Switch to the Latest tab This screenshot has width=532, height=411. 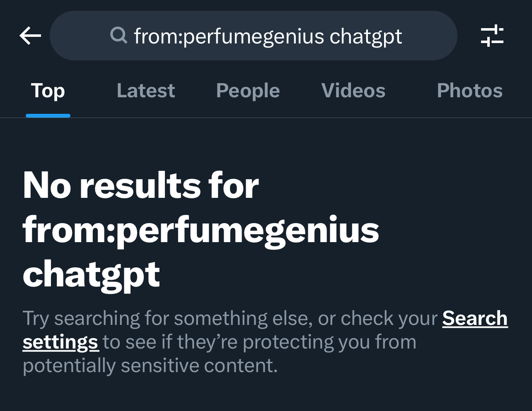pos(146,91)
